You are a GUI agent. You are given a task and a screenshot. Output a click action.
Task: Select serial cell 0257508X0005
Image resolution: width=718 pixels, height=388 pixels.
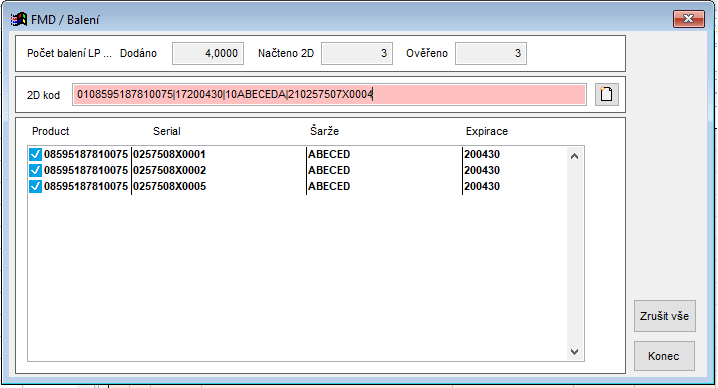[x=169, y=186]
